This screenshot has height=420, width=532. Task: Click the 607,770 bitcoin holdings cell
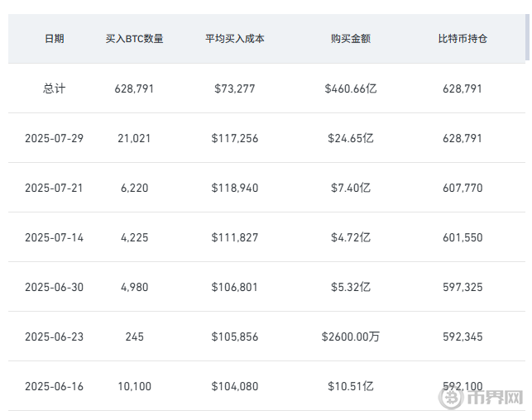pyautogui.click(x=463, y=188)
